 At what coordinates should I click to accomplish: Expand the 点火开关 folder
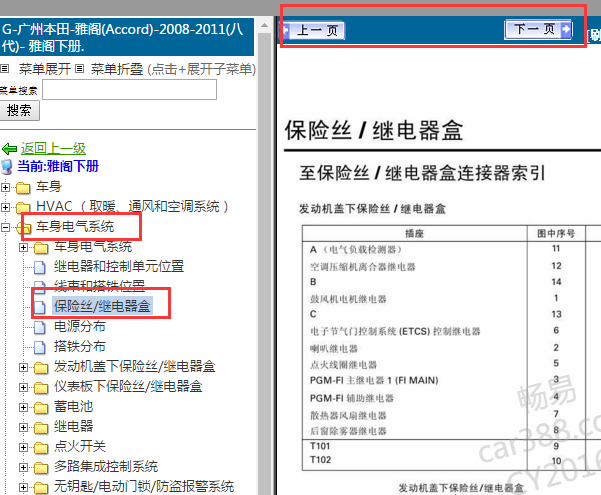click(23, 447)
